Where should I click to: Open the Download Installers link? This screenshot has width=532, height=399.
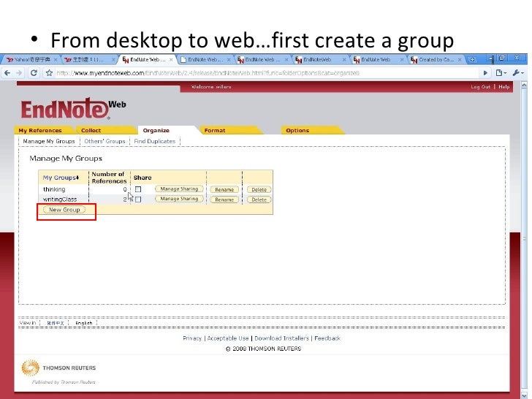click(x=281, y=338)
